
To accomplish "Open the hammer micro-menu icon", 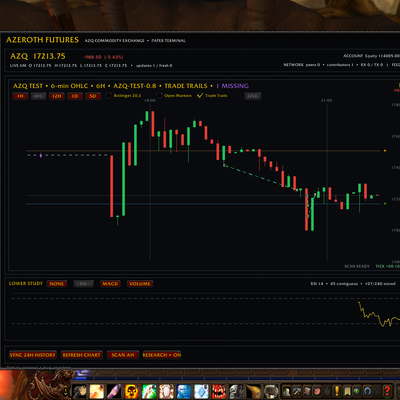I will 297,391.
